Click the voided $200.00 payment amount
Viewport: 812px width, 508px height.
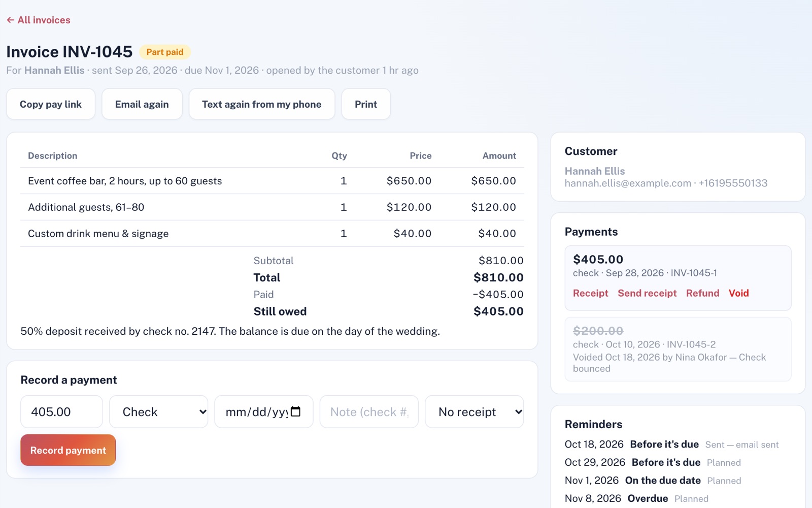(598, 331)
